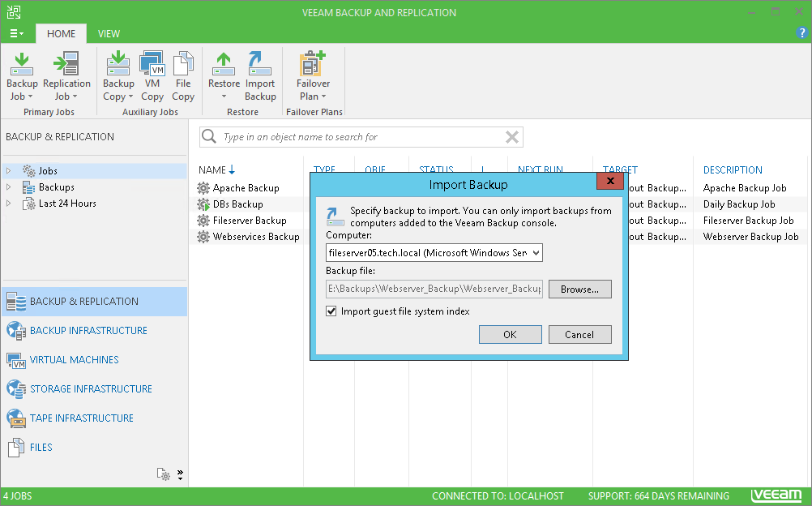Click the Virtual Machines VM icon
The height and width of the screenshot is (506, 812).
coord(16,360)
